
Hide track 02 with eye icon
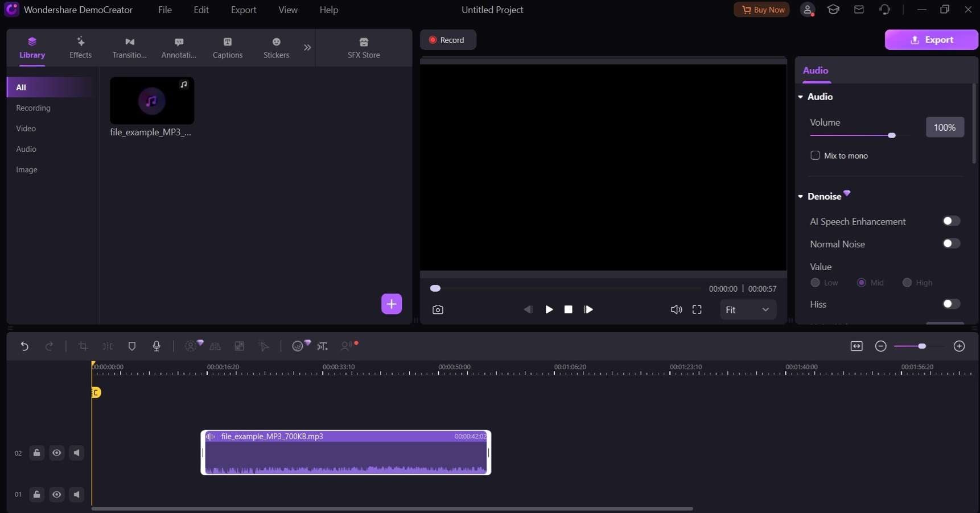56,453
